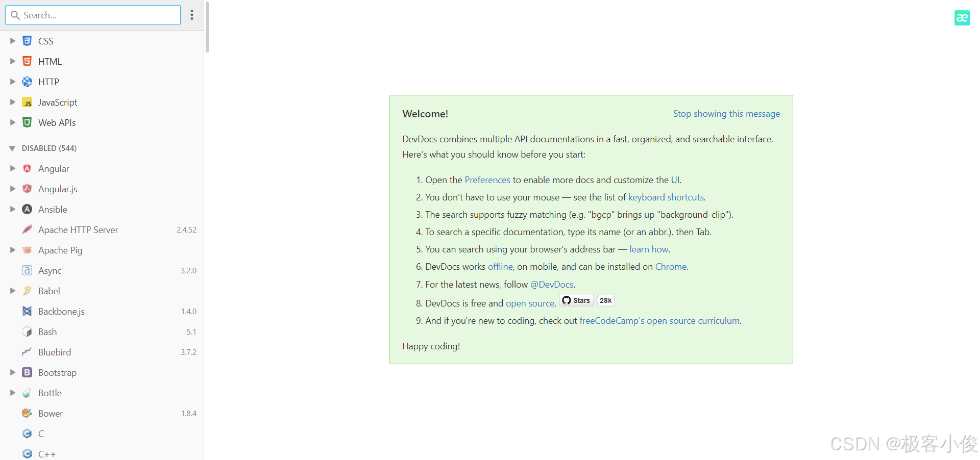Viewport: 980px width, 460px height.
Task: Expand the Babel versions list
Action: click(x=13, y=291)
